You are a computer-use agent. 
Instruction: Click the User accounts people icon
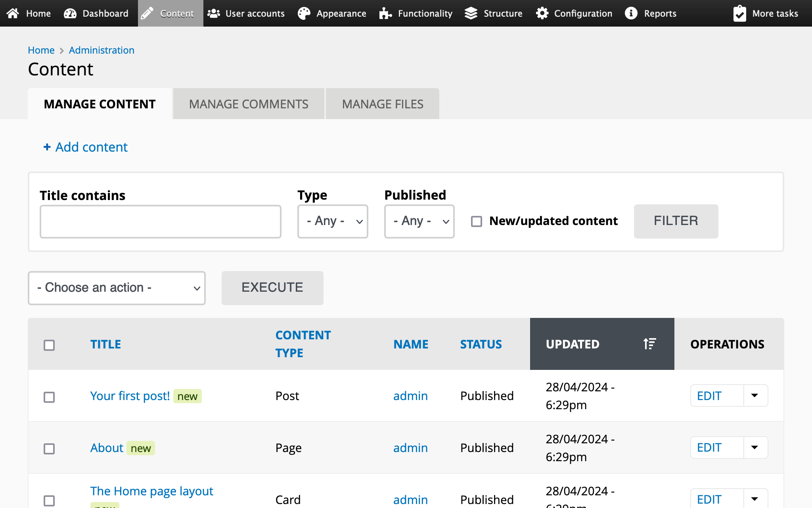coord(214,13)
